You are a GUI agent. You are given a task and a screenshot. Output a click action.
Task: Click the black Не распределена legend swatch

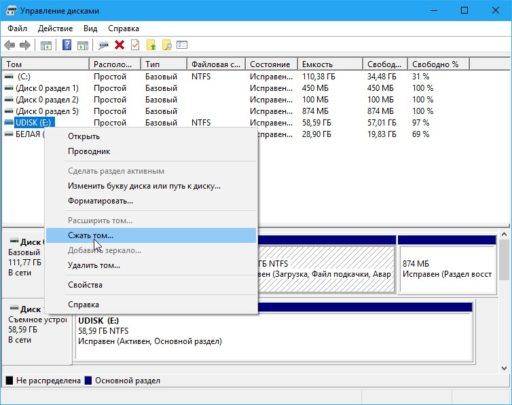coord(9,381)
